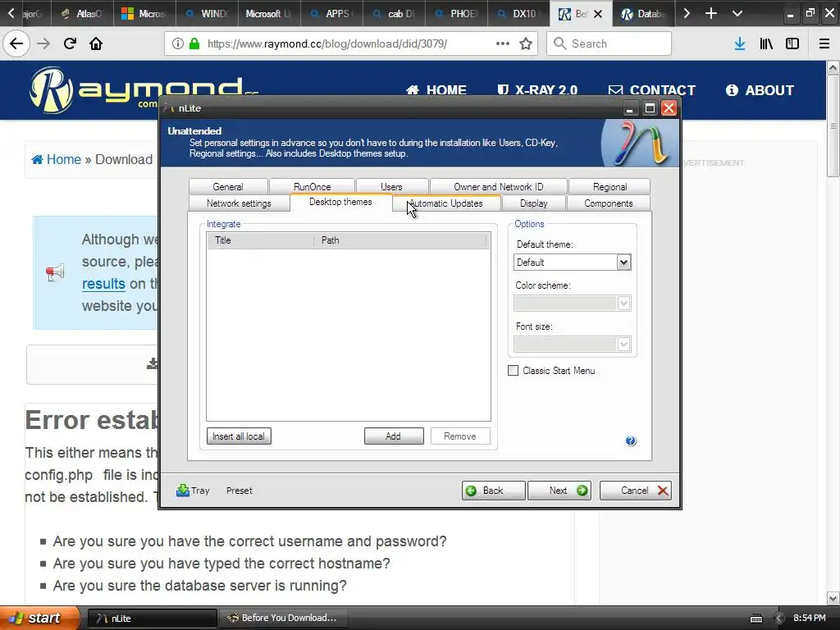Viewport: 840px width, 630px height.
Task: Click the megaphone notice icon on webpage
Action: [x=55, y=272]
